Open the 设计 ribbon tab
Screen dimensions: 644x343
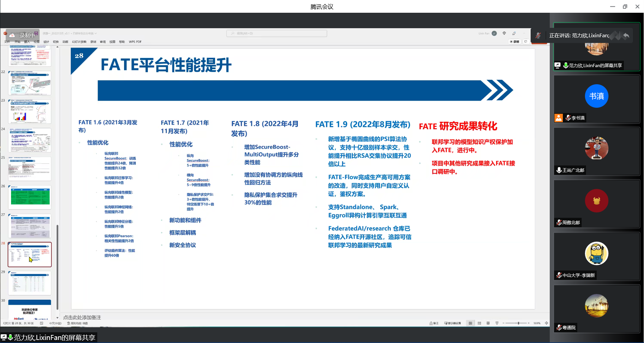coord(46,42)
